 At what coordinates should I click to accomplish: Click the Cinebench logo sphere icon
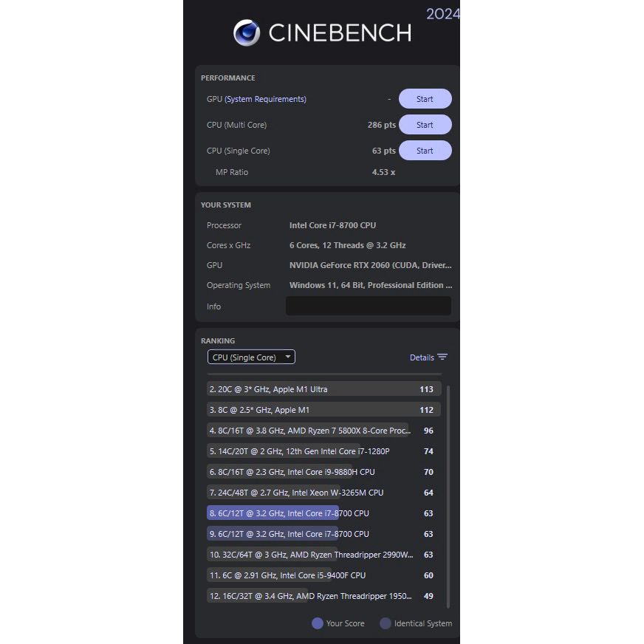[247, 32]
